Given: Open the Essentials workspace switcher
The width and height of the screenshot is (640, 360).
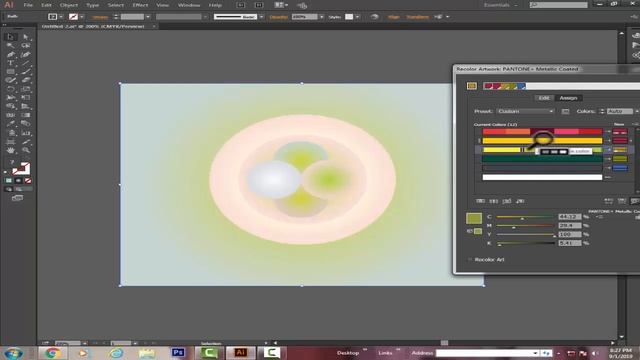Looking at the screenshot, I should (501, 5).
